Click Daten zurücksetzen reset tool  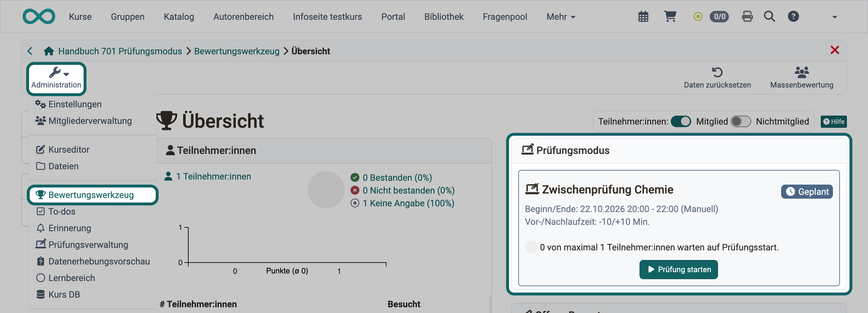pyautogui.click(x=717, y=78)
